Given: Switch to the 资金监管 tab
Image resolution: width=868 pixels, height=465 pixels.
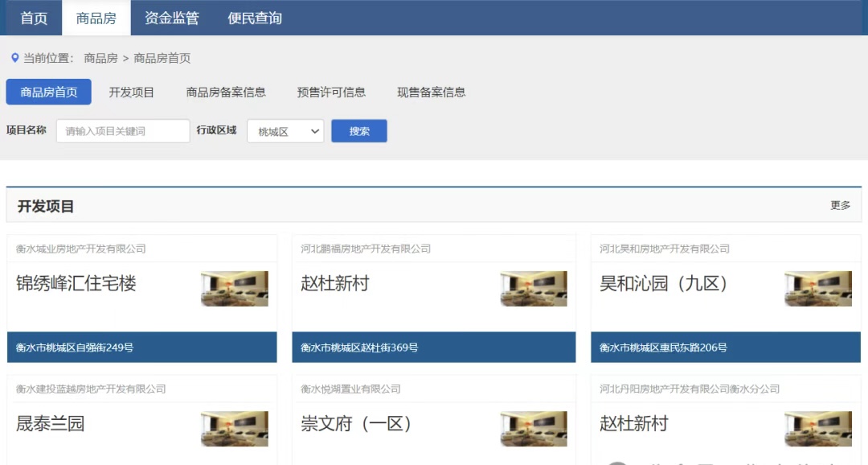Looking at the screenshot, I should (172, 18).
